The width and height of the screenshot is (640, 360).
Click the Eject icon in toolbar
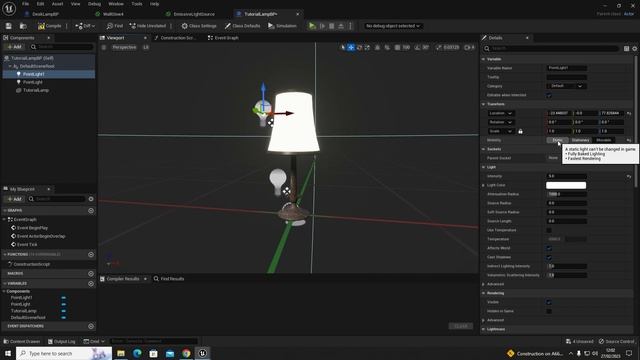341,26
